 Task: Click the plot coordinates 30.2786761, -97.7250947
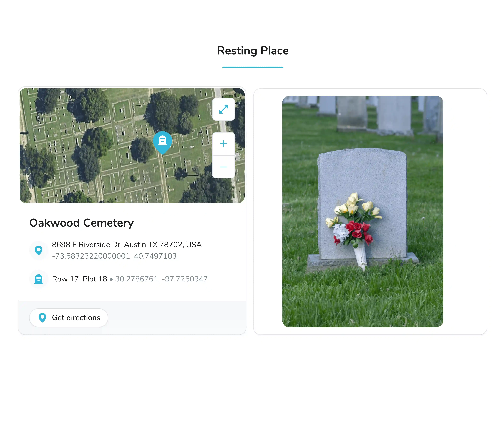click(162, 279)
